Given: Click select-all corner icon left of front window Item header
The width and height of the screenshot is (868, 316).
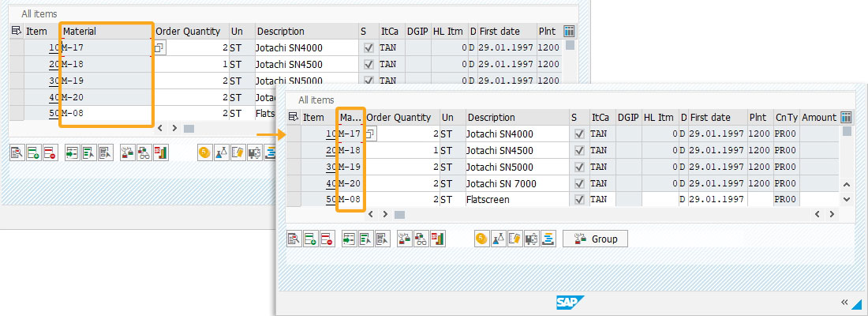Looking at the screenshot, I should pyautogui.click(x=294, y=117).
